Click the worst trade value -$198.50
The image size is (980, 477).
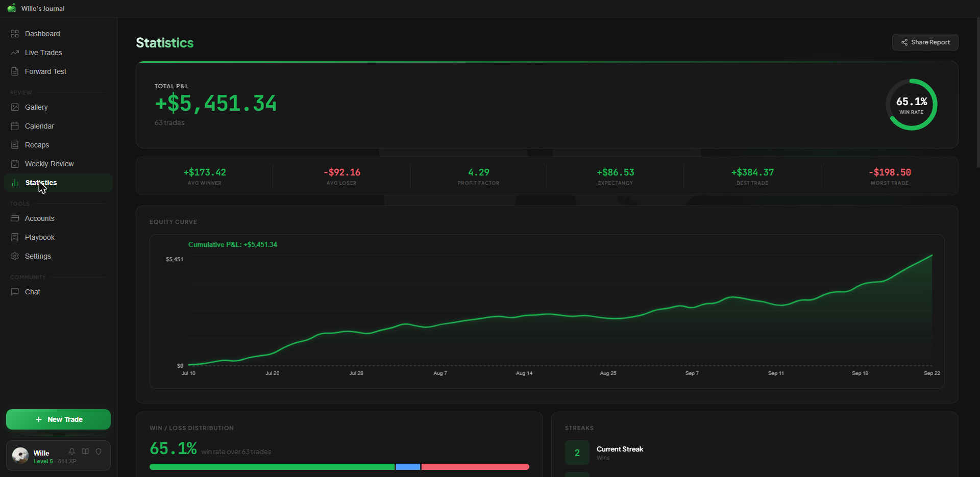click(x=890, y=172)
